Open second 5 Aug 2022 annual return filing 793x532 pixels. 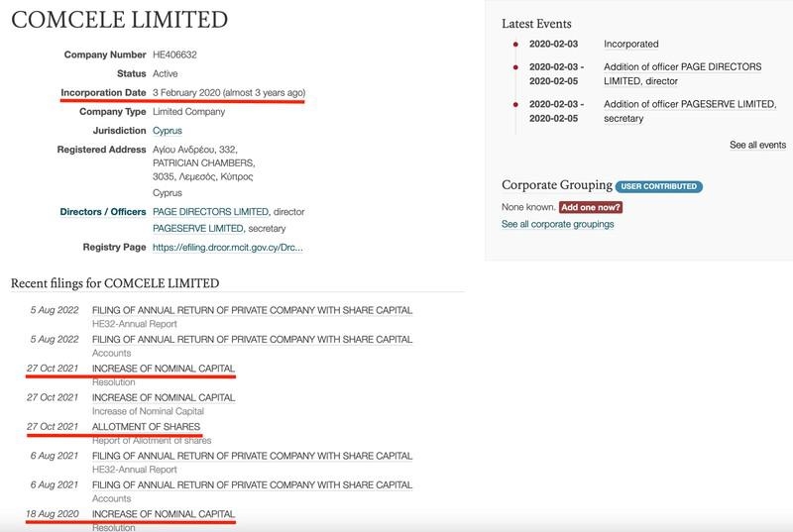(x=252, y=340)
